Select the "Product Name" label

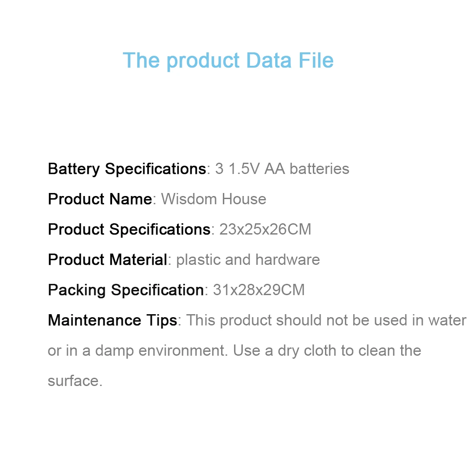(100, 199)
